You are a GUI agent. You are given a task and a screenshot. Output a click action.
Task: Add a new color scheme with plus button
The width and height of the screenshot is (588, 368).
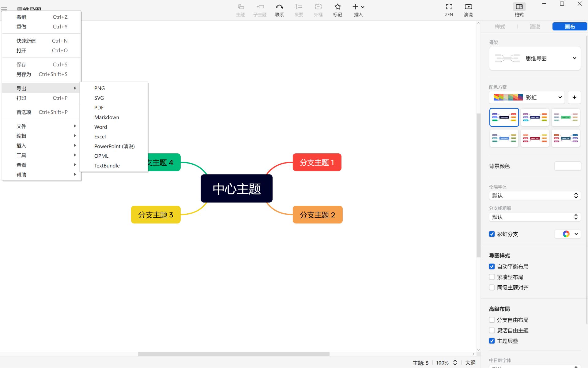click(574, 97)
